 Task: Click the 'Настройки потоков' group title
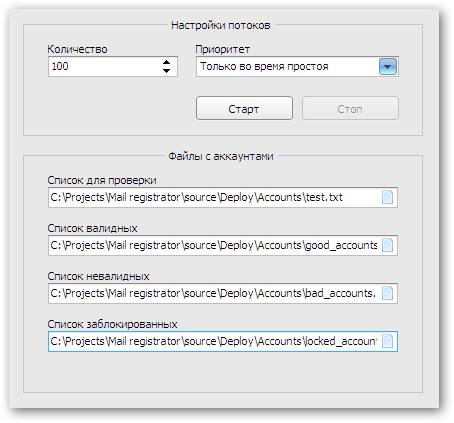[221, 25]
